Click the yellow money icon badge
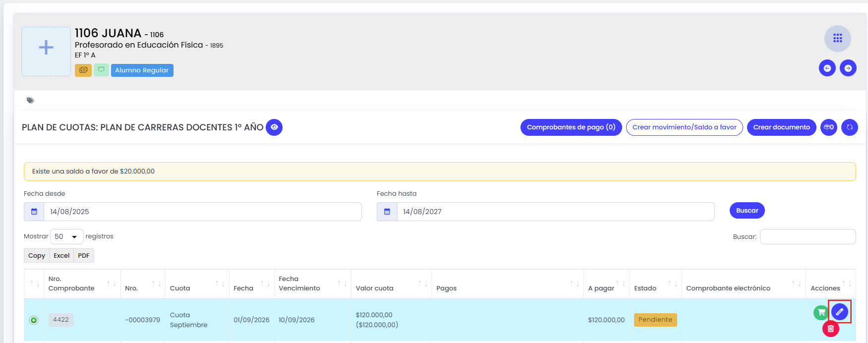Screen dimensions: 868x343 [83, 70]
